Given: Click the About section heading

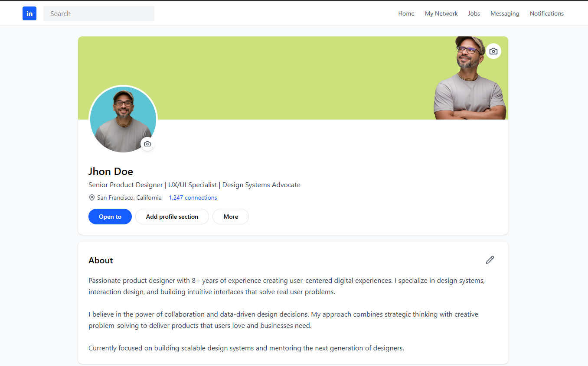Looking at the screenshot, I should tap(101, 260).
